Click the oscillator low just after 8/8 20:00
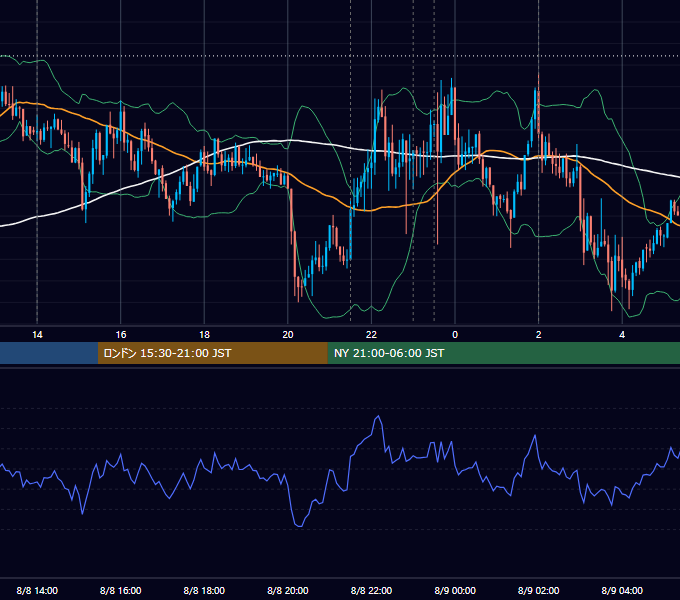The width and height of the screenshot is (680, 600). 299,526
